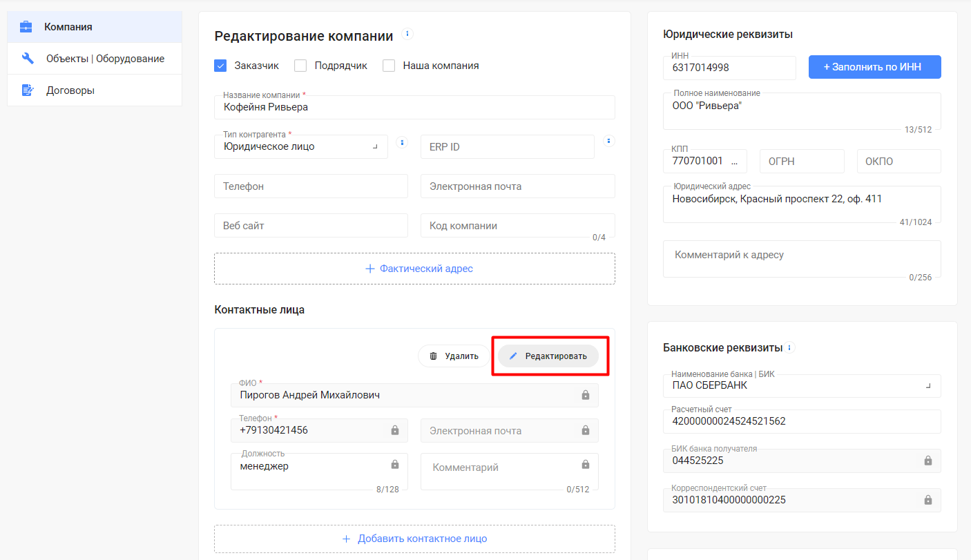This screenshot has width=971, height=560.
Task: Click info icon next to Редактирование компании
Action: [x=407, y=34]
